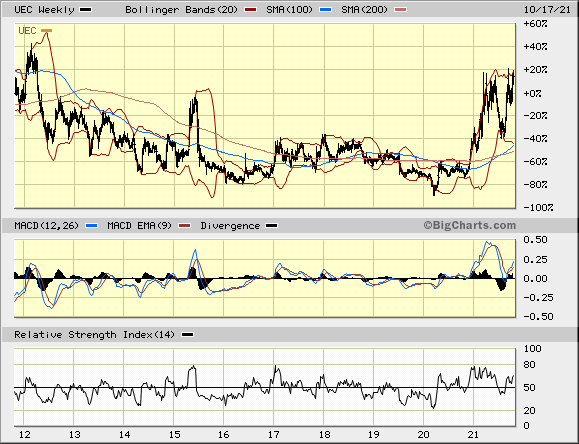The width and height of the screenshot is (579, 444).
Task: Click the MACD axis value '-0.50'
Action: tap(538, 317)
